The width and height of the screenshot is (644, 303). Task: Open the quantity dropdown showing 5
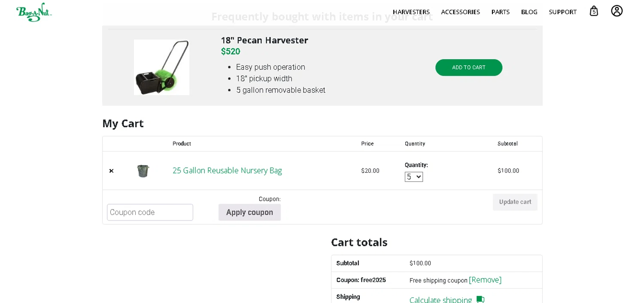pos(414,177)
